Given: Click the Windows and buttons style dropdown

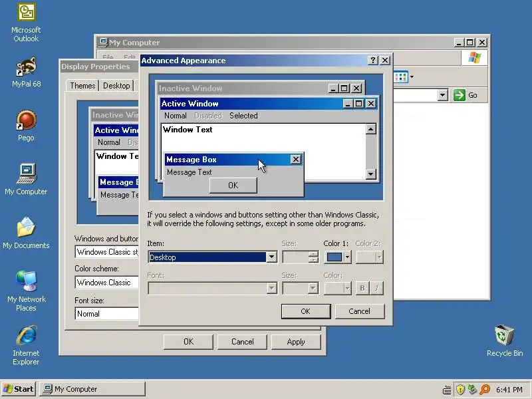Looking at the screenshot, I should 107,252.
